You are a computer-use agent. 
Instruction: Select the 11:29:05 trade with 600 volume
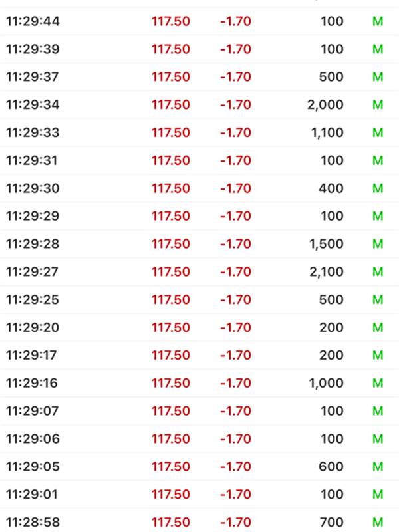click(x=199, y=467)
